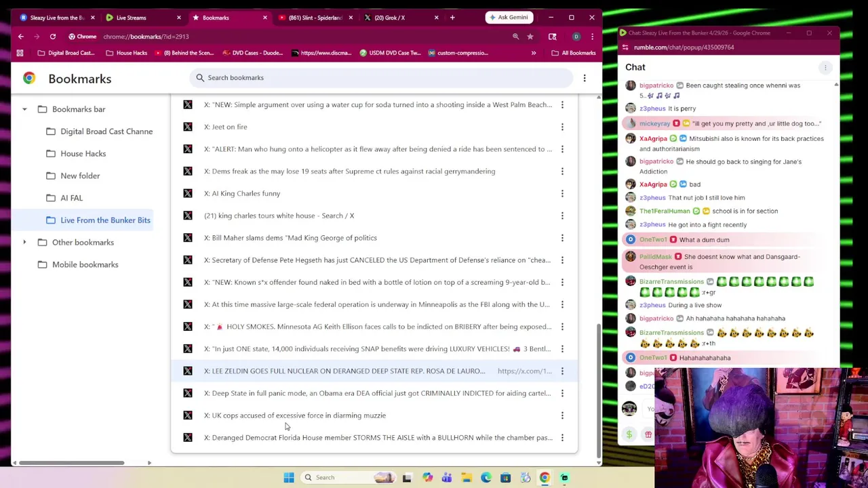868x488 pixels.
Task: Click the Windows Start button
Action: (x=289, y=478)
